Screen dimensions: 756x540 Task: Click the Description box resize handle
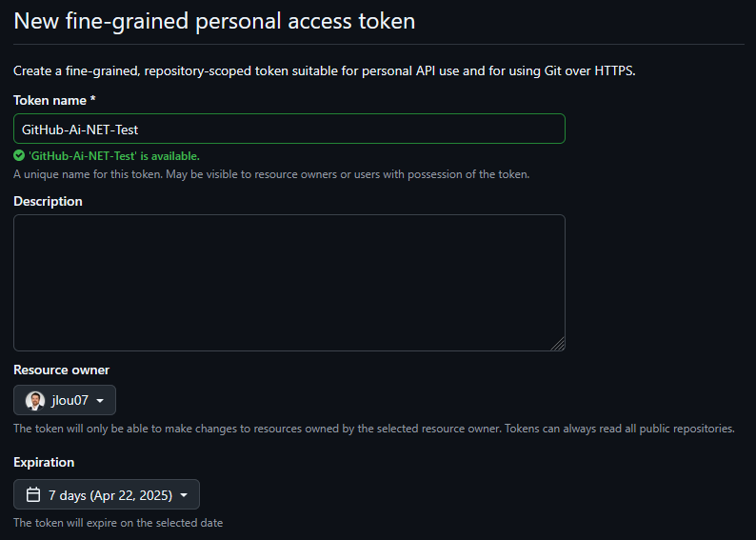(558, 344)
